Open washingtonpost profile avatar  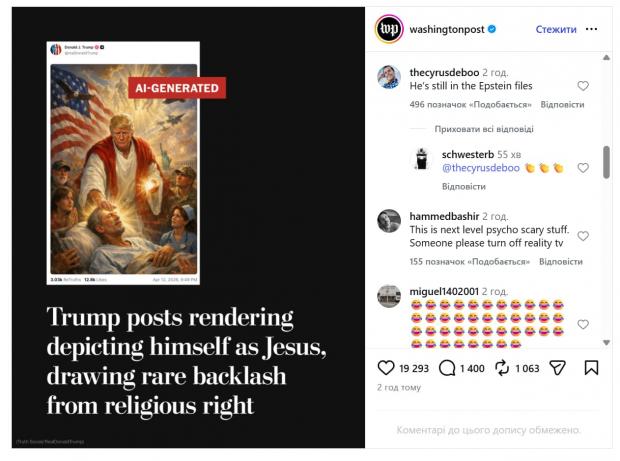tap(388, 30)
